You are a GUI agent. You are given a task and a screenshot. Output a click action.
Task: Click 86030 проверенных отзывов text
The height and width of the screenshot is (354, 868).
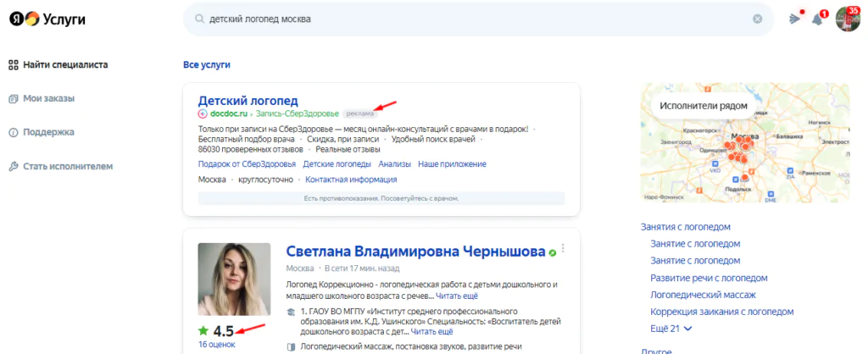tap(251, 149)
